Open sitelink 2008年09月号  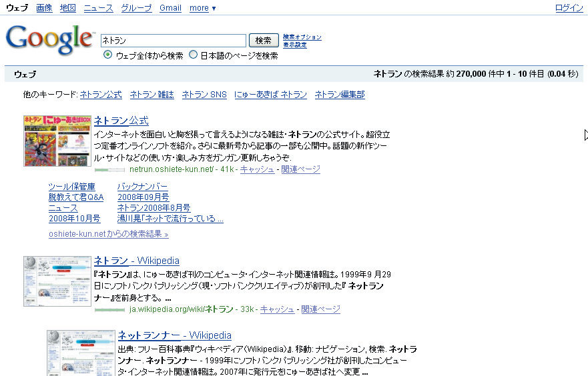[143, 197]
